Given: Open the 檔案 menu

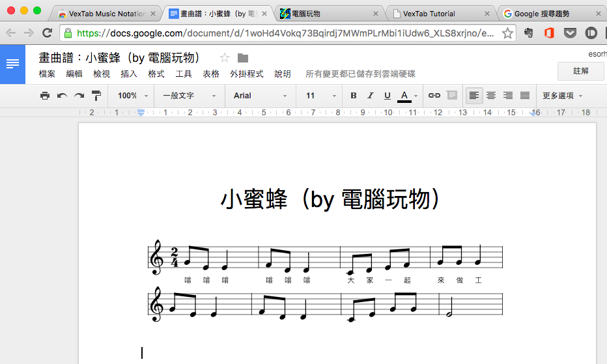Looking at the screenshot, I should coord(47,74).
